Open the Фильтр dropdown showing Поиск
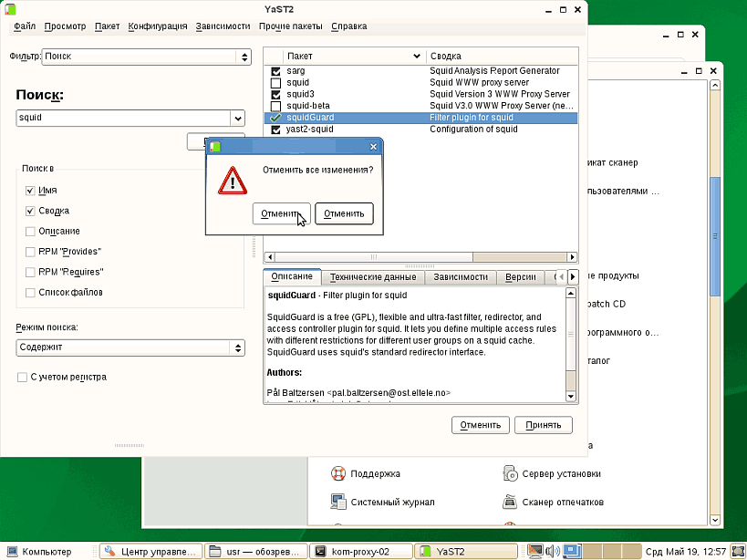The height and width of the screenshot is (560, 747). coord(146,57)
